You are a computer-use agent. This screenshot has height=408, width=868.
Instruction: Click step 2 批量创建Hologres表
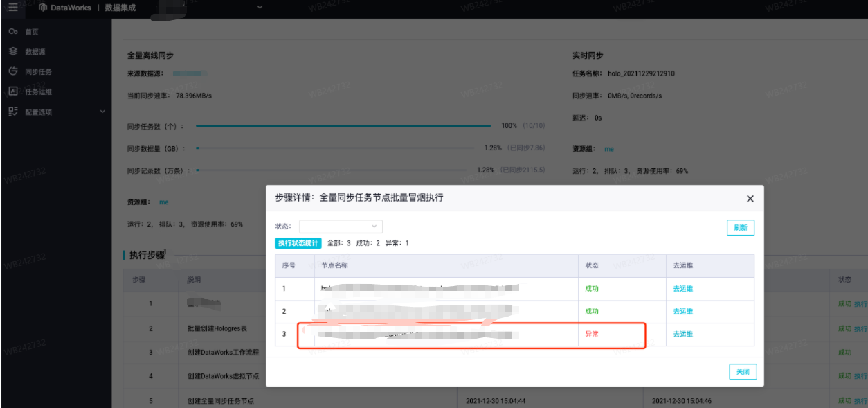tap(218, 328)
